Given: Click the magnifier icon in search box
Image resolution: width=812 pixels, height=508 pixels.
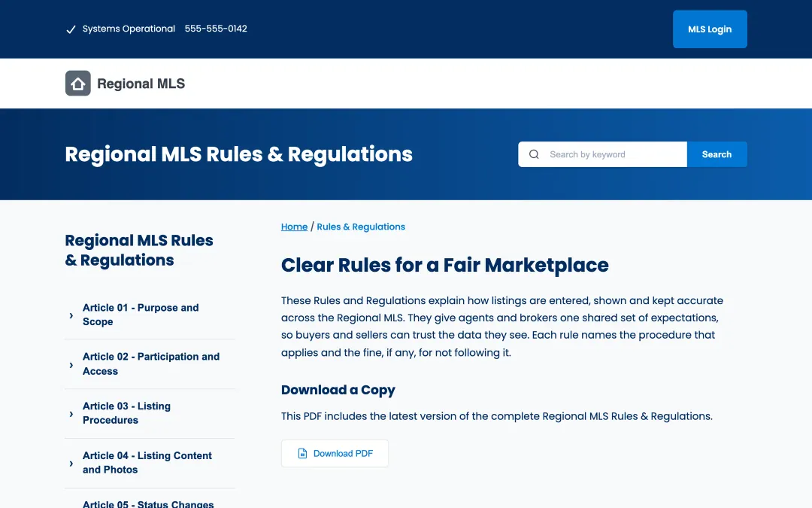Looking at the screenshot, I should click(534, 154).
